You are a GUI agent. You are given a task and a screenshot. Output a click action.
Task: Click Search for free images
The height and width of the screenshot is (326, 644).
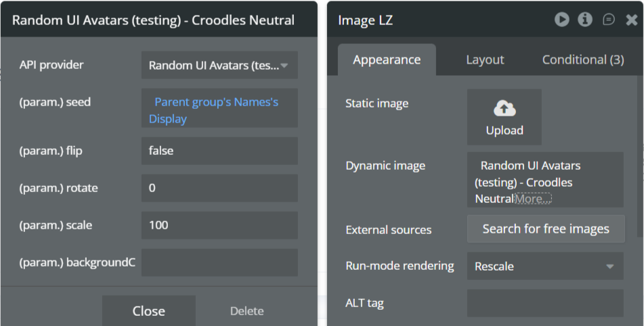click(x=545, y=229)
